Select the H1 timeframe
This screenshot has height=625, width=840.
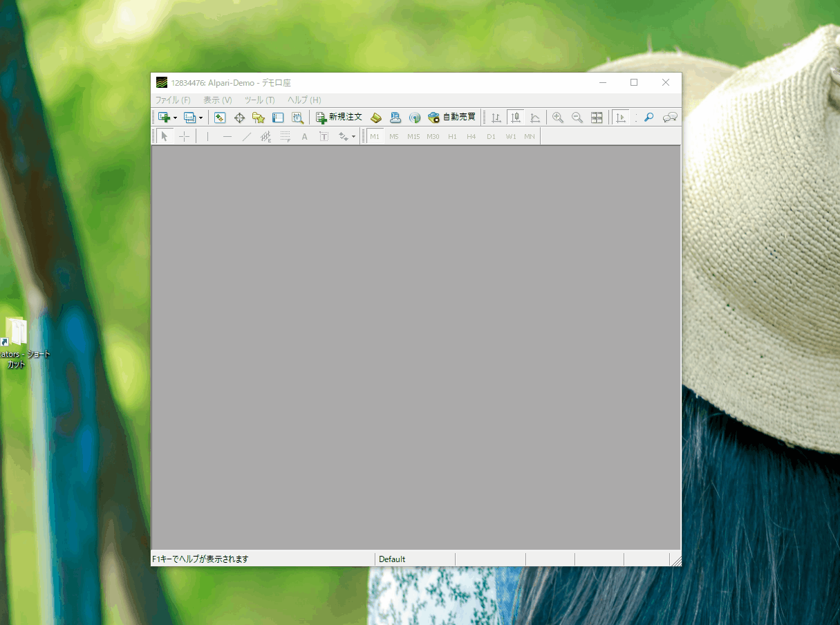click(x=452, y=136)
